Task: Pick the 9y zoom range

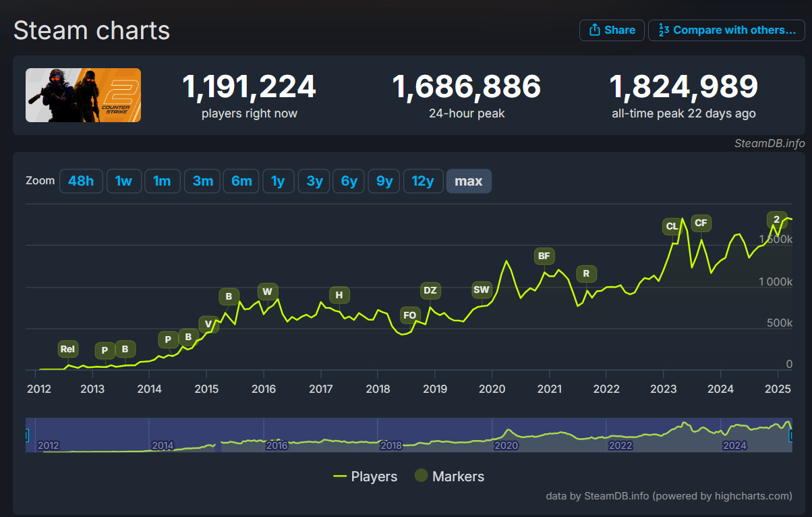Action: [384, 181]
